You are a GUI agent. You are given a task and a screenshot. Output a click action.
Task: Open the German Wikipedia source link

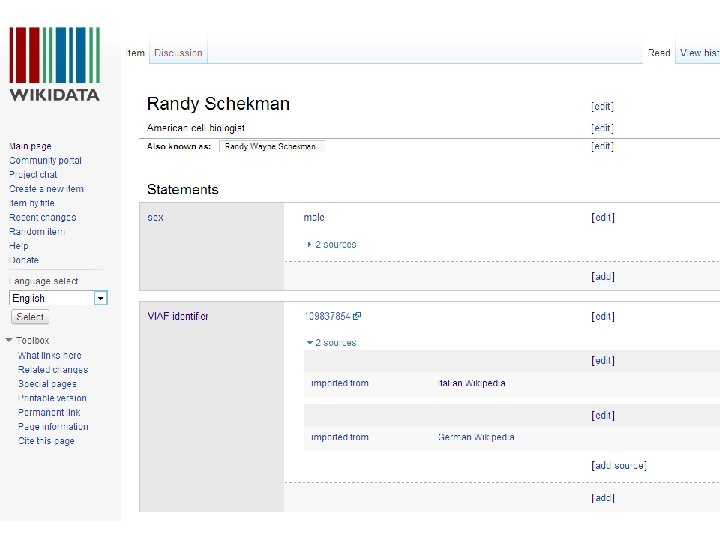476,437
